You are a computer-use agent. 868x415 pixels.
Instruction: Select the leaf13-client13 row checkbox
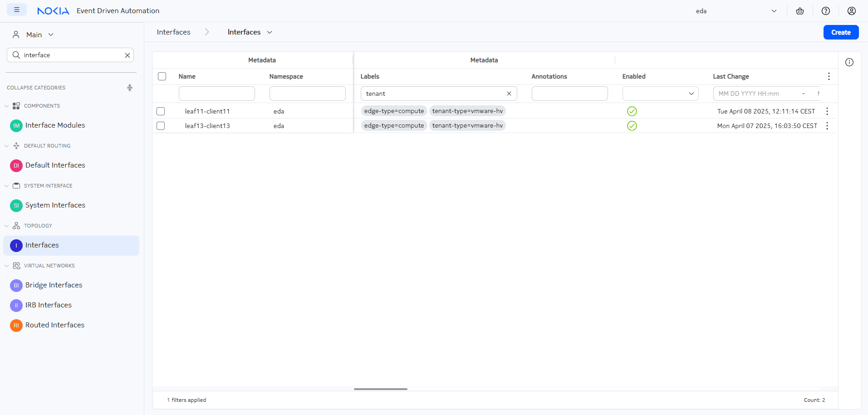pos(161,126)
